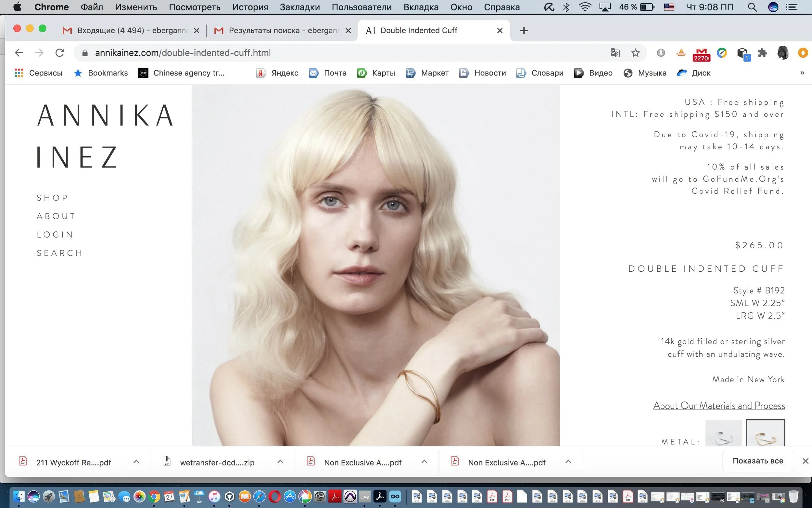Close the downloads bar

(x=805, y=461)
